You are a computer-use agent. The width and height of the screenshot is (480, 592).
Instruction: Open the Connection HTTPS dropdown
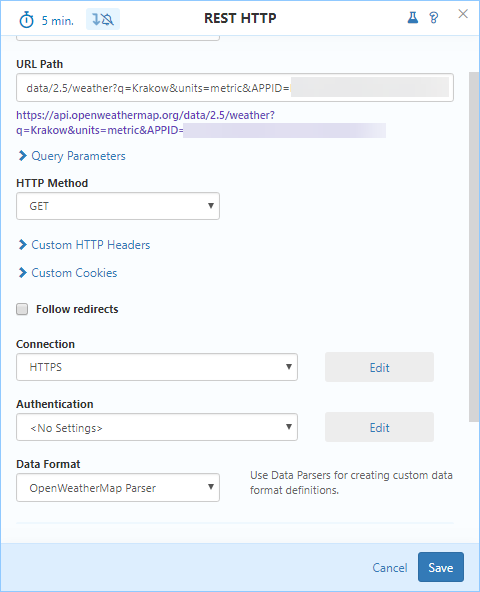point(157,367)
